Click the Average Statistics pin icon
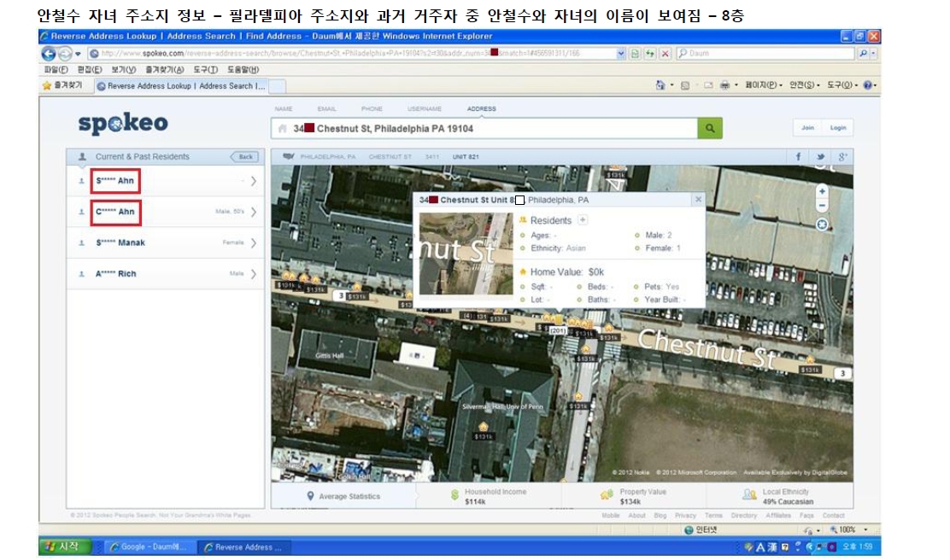Screen dimensions: 950x560 (x=310, y=497)
